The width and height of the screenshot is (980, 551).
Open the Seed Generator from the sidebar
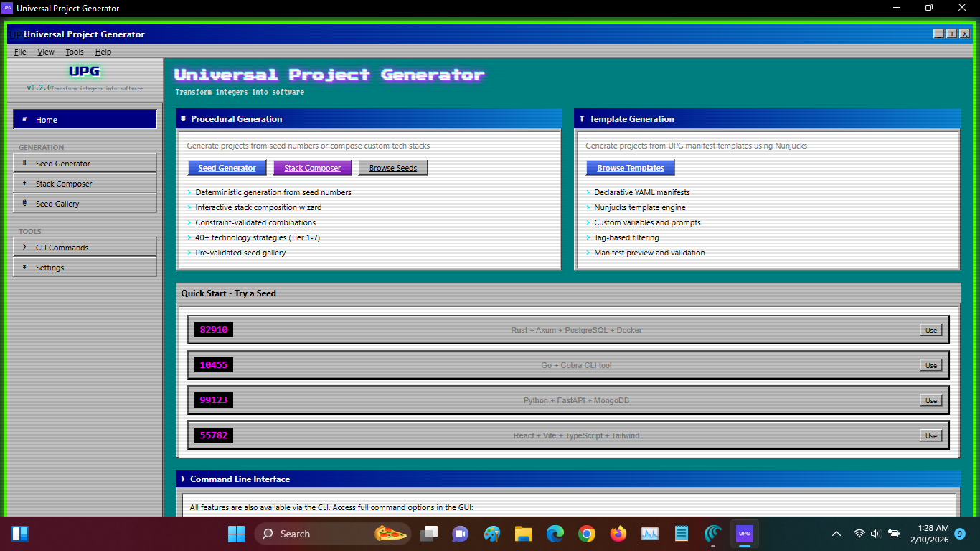[84, 163]
